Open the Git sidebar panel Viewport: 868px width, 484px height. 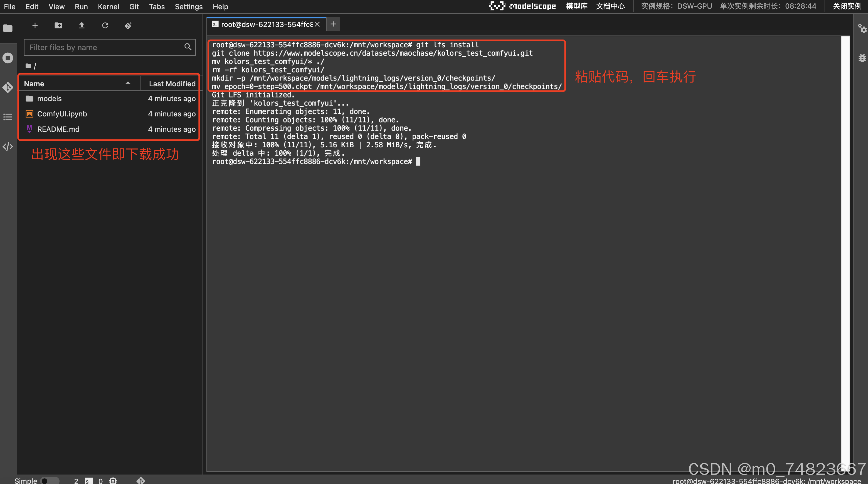[x=8, y=87]
